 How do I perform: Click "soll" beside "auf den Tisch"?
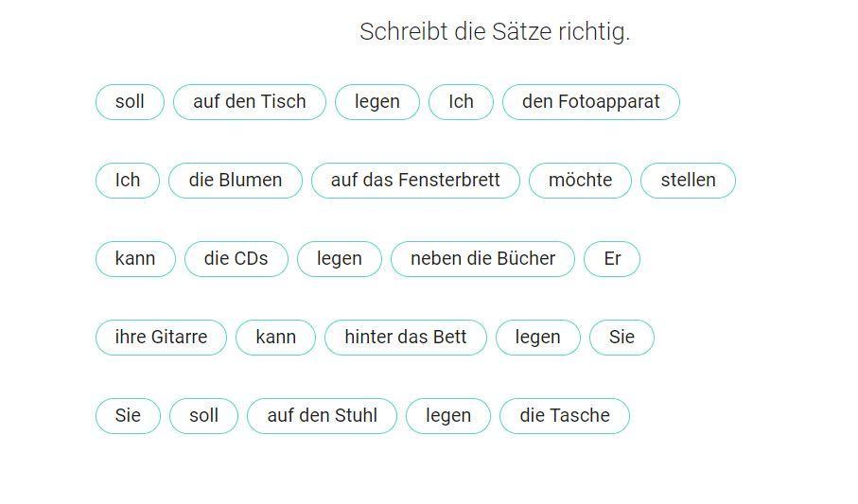coord(130,102)
